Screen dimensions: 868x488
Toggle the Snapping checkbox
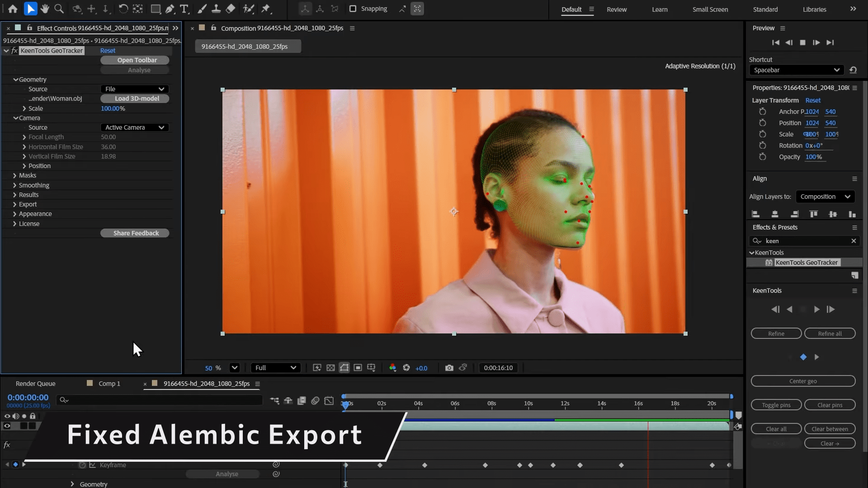(352, 9)
